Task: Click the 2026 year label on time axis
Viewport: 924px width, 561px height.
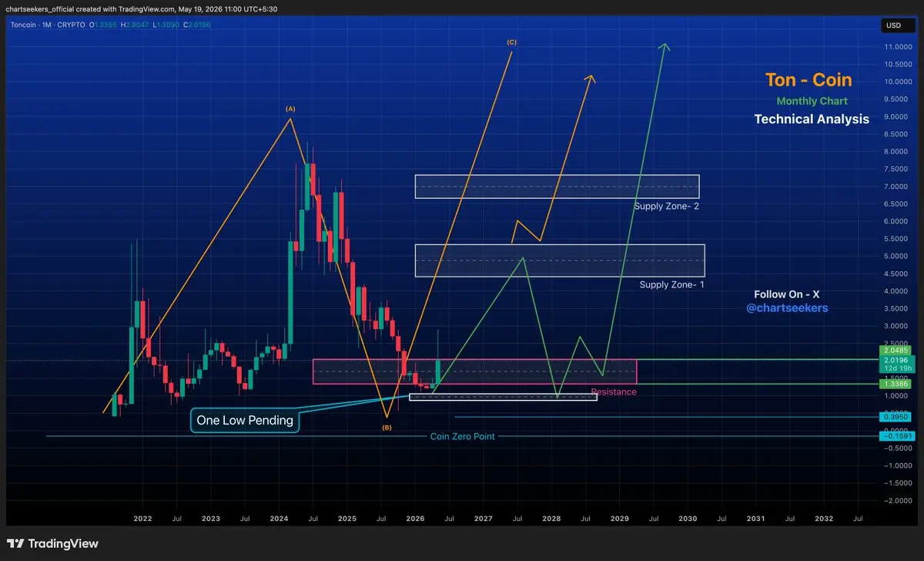Action: click(x=415, y=519)
